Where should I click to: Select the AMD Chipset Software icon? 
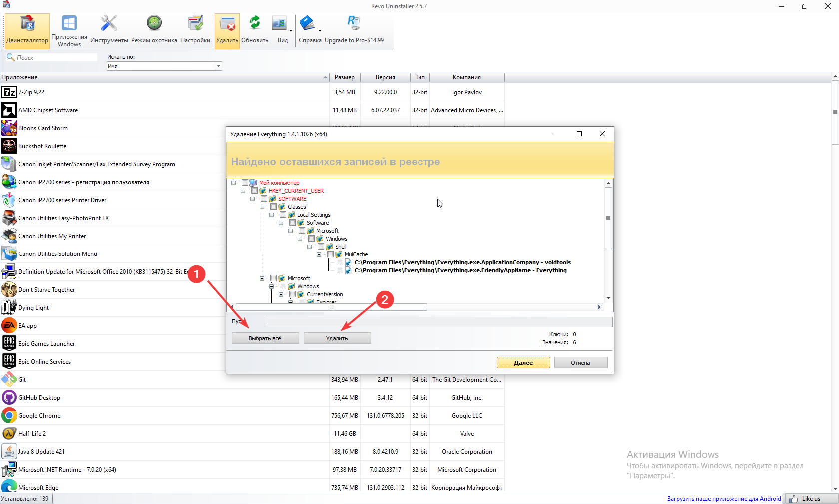pyautogui.click(x=9, y=110)
